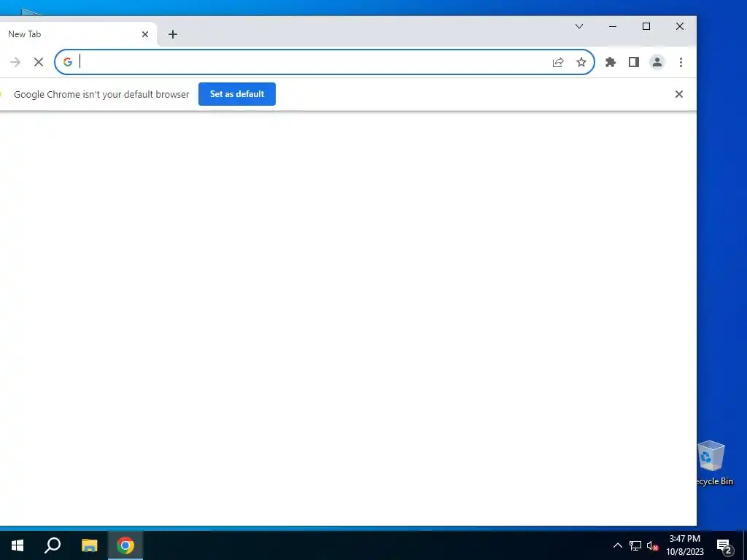Maximize the Chrome window
This screenshot has width=747, height=560.
[646, 26]
